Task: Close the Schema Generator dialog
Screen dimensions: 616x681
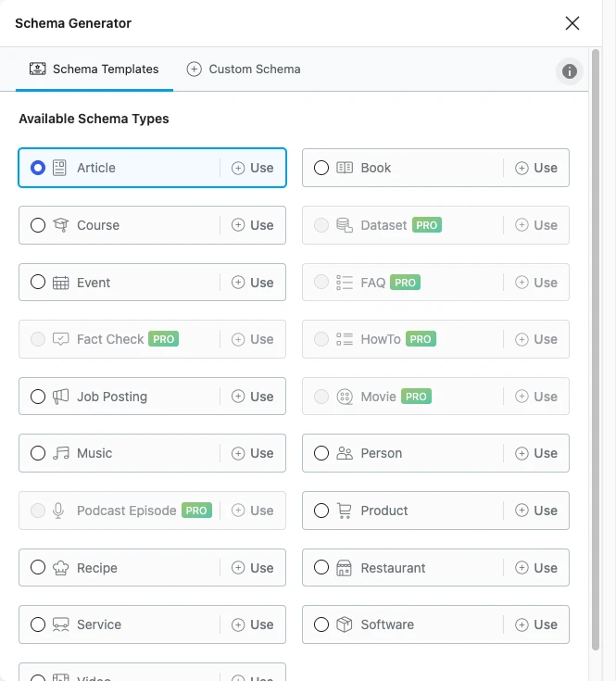Action: (572, 23)
